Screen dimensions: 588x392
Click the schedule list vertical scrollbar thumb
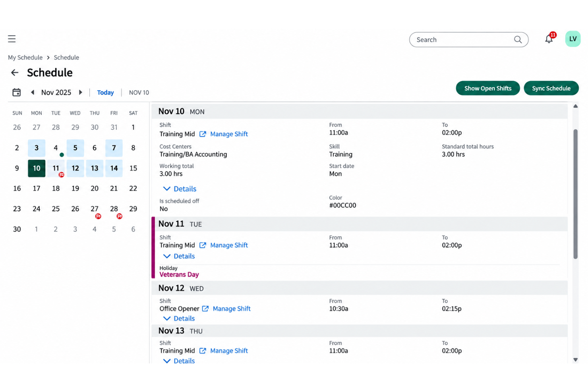coord(575,194)
